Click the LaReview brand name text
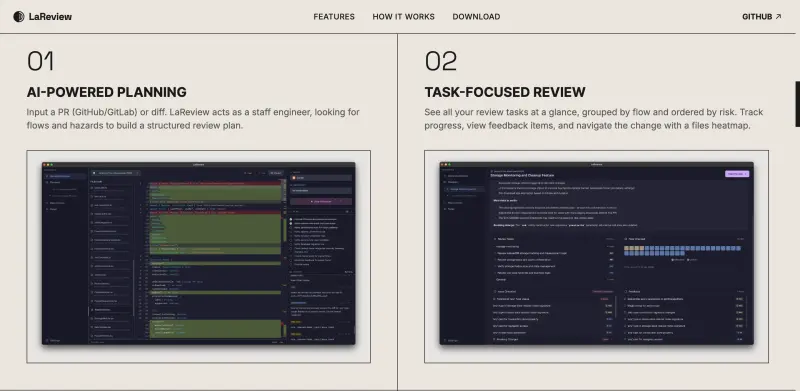Image resolution: width=800 pixels, height=391 pixels. click(x=50, y=17)
